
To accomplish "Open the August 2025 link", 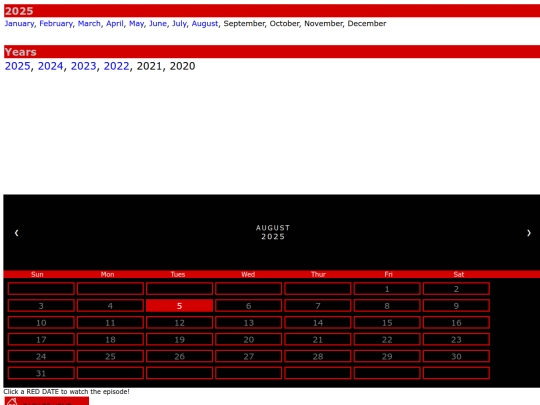I will tap(205, 23).
